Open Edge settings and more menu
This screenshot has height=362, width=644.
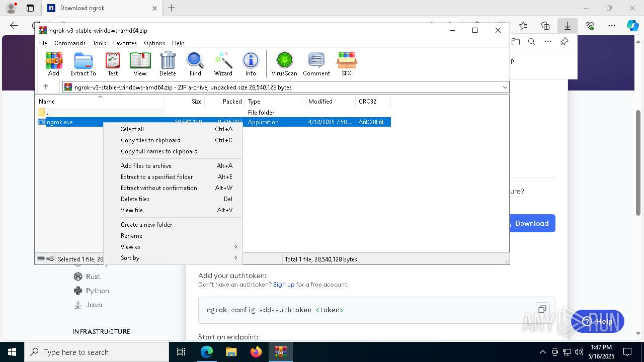click(611, 26)
